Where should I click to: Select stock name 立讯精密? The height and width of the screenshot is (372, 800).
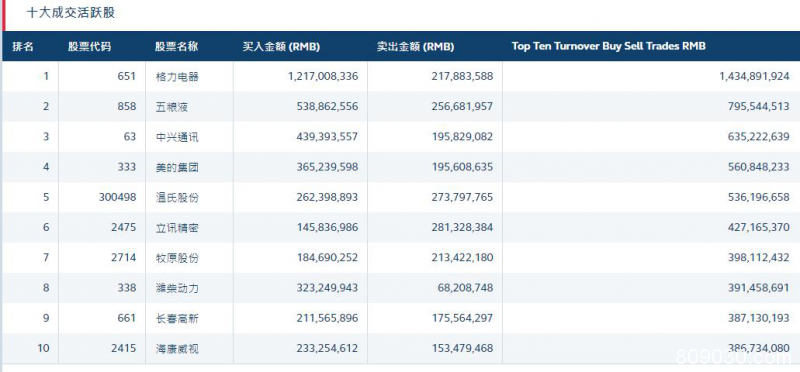(x=177, y=228)
